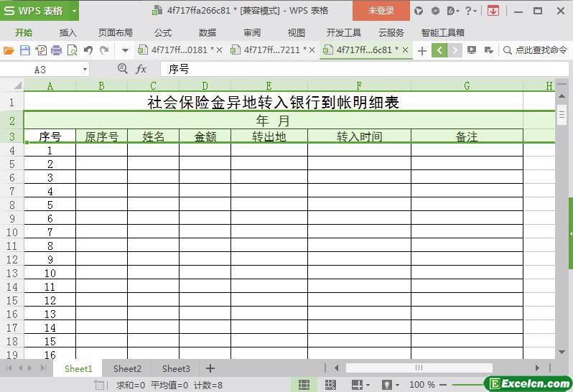Click the WPS 表格 application button
573x392 pixels.
(35, 11)
